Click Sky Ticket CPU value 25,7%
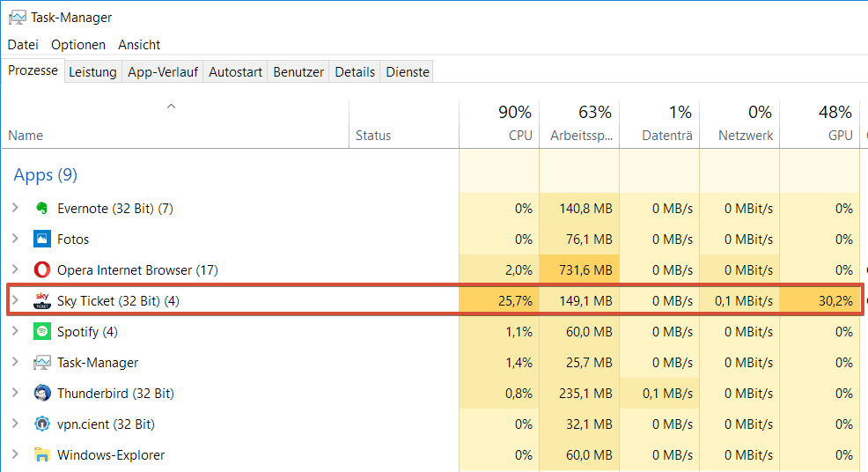This screenshot has height=472, width=868. [x=515, y=301]
